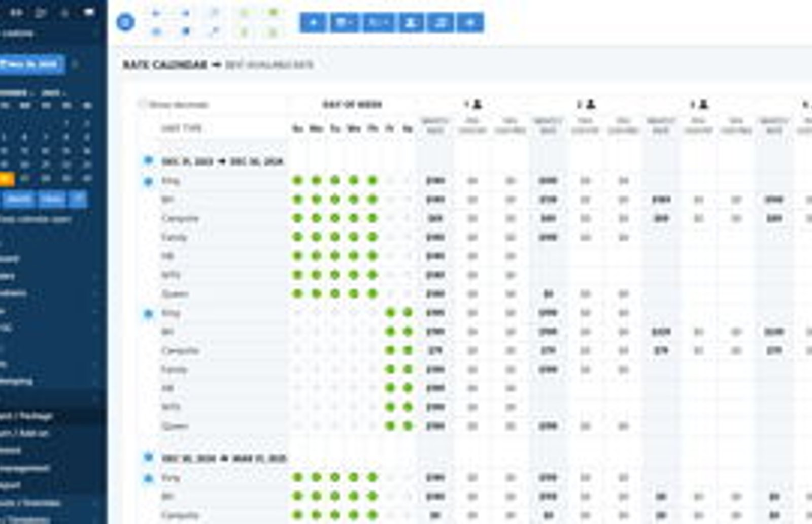The width and height of the screenshot is (812, 524).
Task: Open the Overrides item in sidebar menu
Action: [30, 503]
